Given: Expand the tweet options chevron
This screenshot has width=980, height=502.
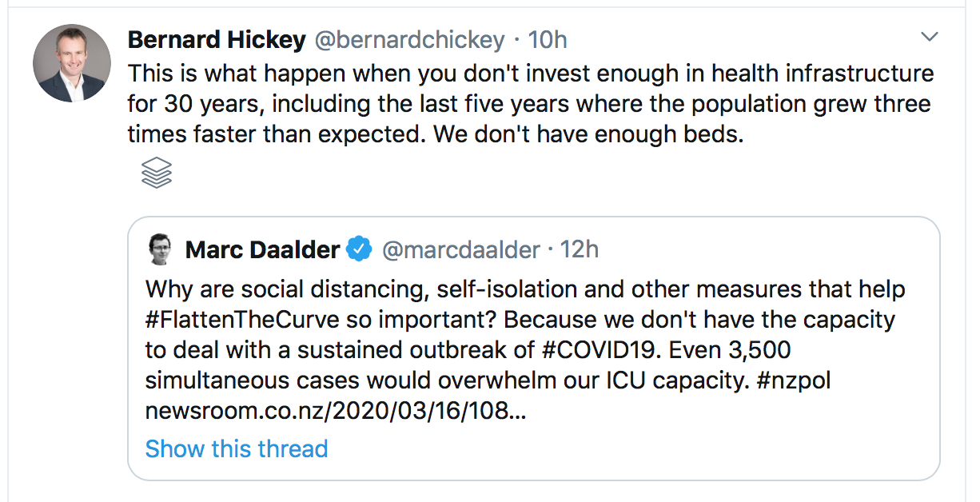Looking at the screenshot, I should point(929,37).
